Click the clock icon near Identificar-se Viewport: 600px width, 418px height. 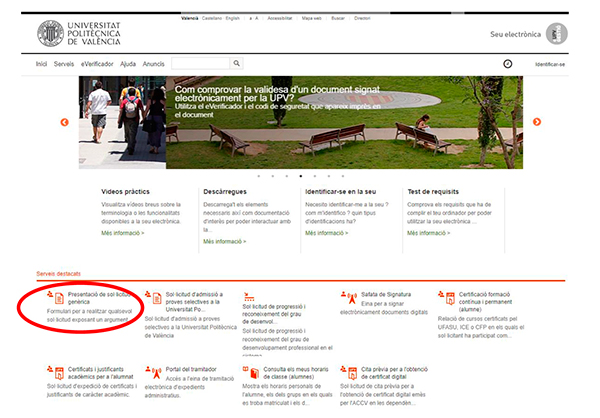pos(507,63)
